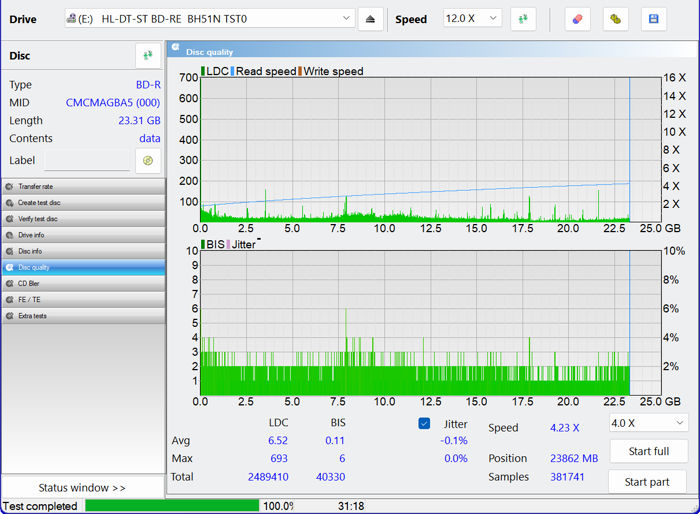The width and height of the screenshot is (700, 514).
Task: Click the LDC total value 2489410
Action: [x=268, y=477]
